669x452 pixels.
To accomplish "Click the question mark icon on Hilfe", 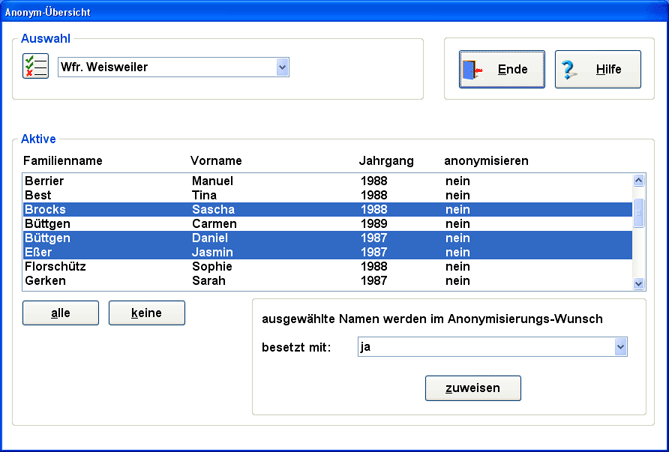I will (x=571, y=70).
